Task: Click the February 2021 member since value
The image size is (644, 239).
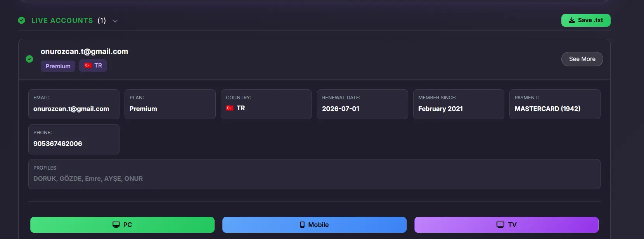Action: point(440,109)
